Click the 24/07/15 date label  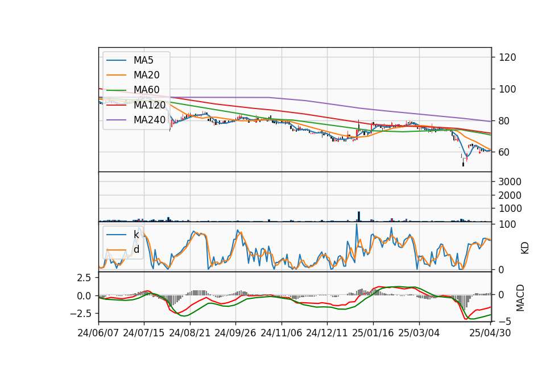pyautogui.click(x=144, y=333)
